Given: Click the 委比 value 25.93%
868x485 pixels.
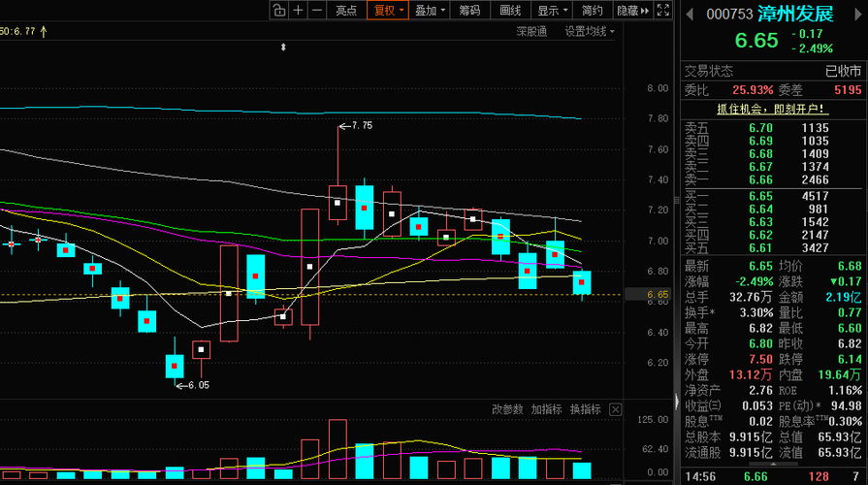Looking at the screenshot, I should (x=753, y=89).
